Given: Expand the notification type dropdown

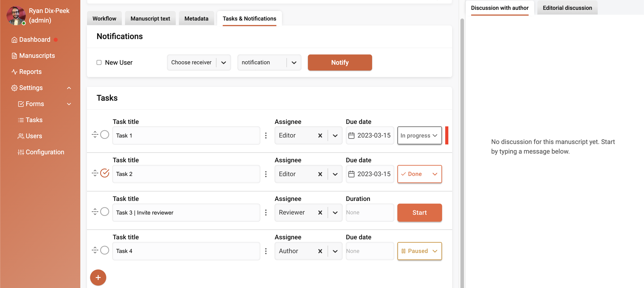Looking at the screenshot, I should point(294,62).
